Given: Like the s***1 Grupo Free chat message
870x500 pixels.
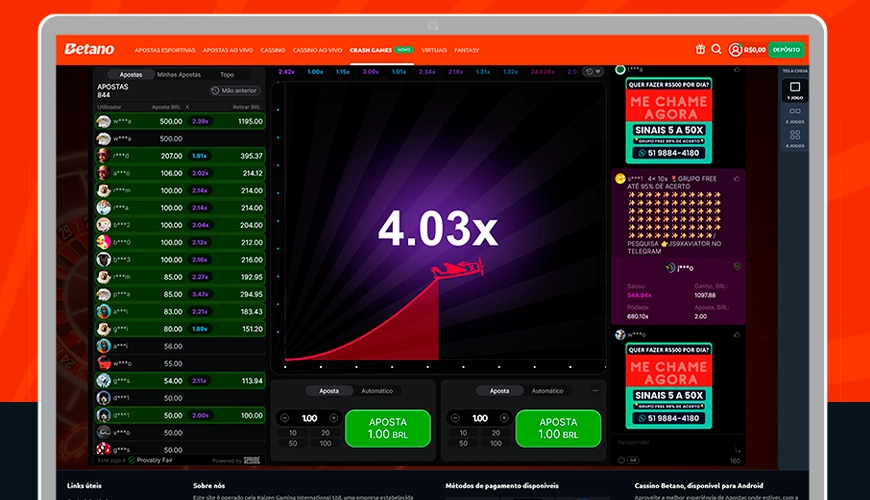Looking at the screenshot, I should tap(737, 179).
